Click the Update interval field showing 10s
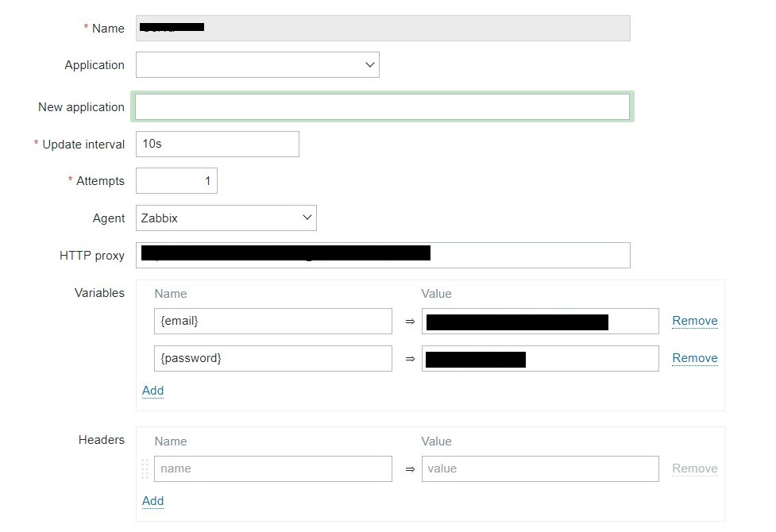Viewport: 776px width, 532px height. point(217,145)
